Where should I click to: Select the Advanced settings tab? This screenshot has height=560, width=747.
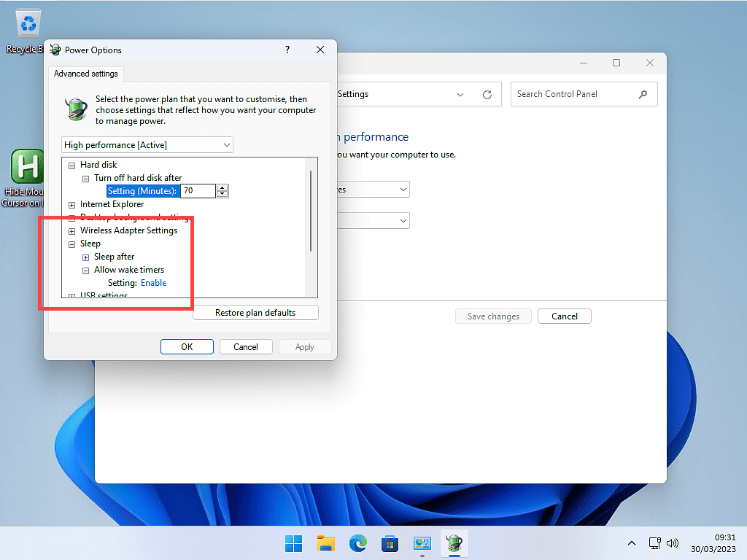[x=86, y=74]
